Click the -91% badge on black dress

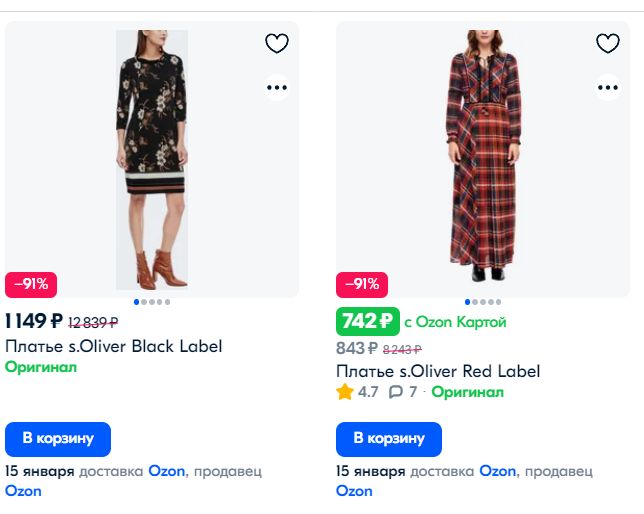coord(32,284)
